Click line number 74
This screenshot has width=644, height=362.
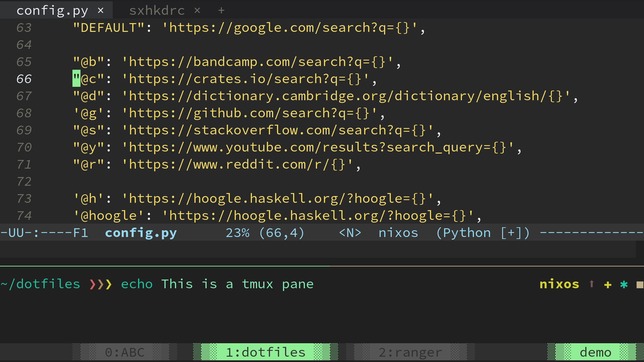pyautogui.click(x=24, y=216)
